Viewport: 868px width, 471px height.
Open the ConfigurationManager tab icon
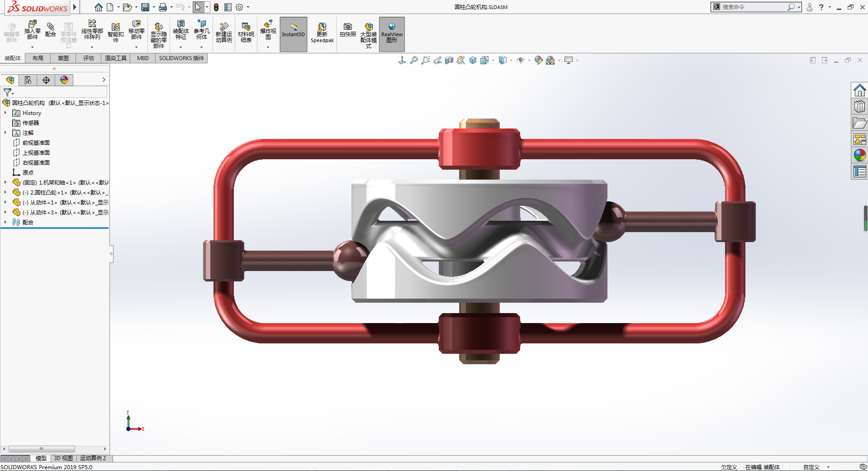coord(28,80)
